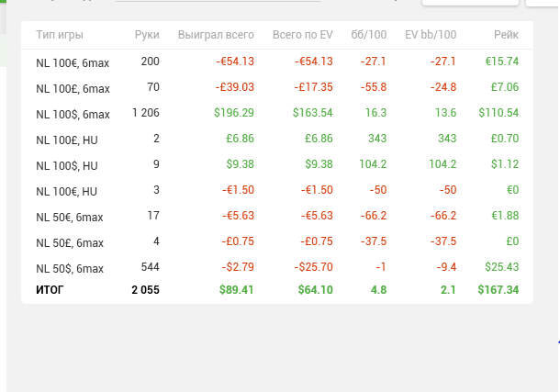Sort by EV bb/100 column header
The height and width of the screenshot is (392, 560).
point(431,35)
